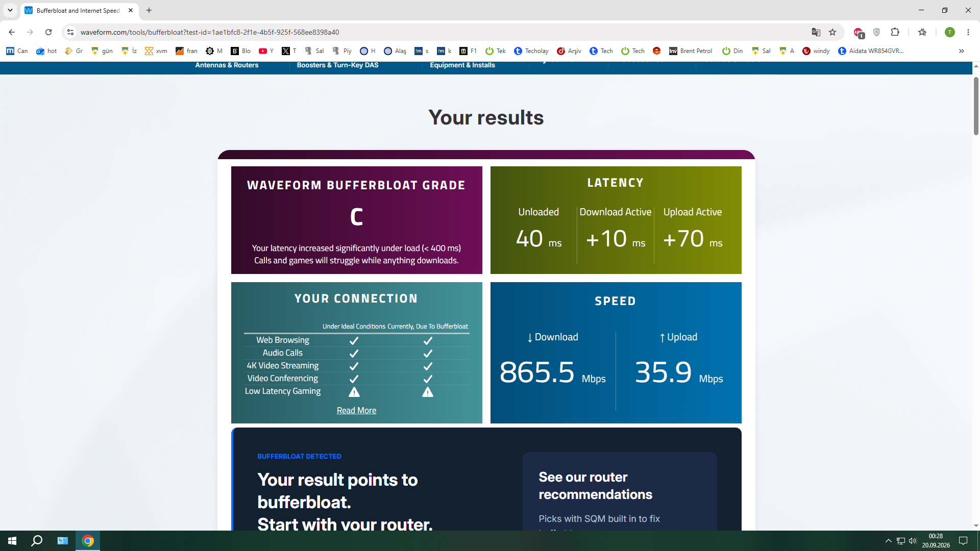Open the YouTube 'Y' bookmark
Image resolution: width=980 pixels, height=551 pixels.
tap(266, 51)
